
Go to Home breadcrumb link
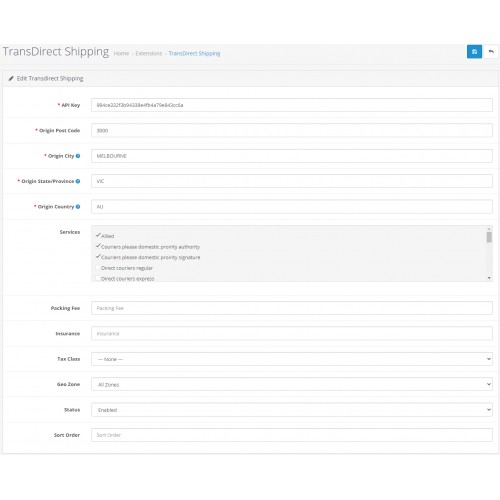pos(121,53)
